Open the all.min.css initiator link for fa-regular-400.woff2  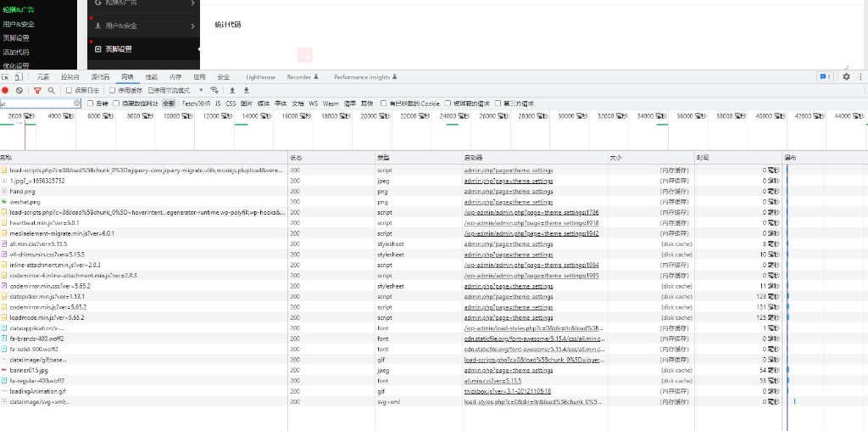(x=492, y=381)
